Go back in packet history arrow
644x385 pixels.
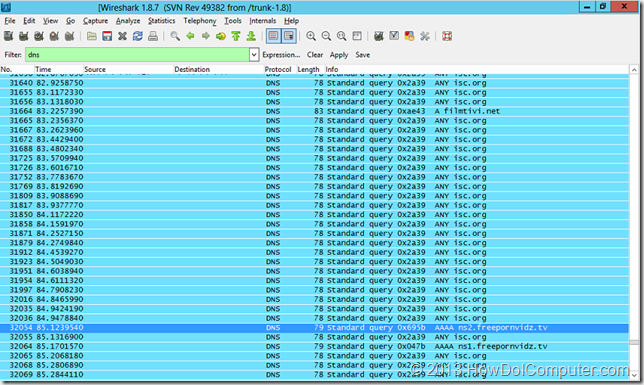[190, 36]
